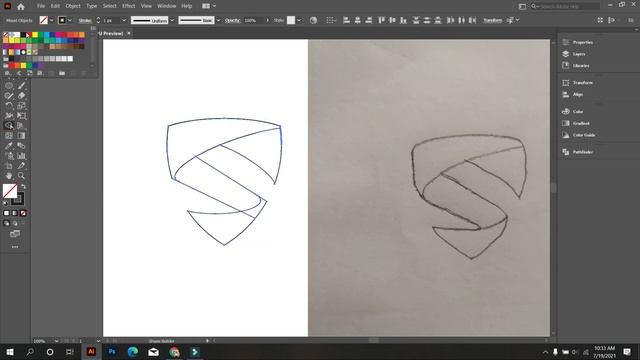
Task: Change screen mode in toolbar
Action: pos(15,234)
